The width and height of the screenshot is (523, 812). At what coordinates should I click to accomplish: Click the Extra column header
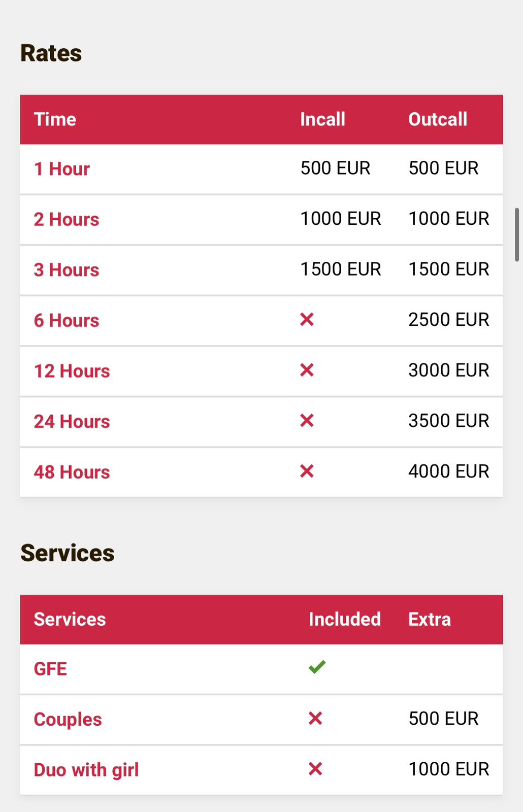430,619
